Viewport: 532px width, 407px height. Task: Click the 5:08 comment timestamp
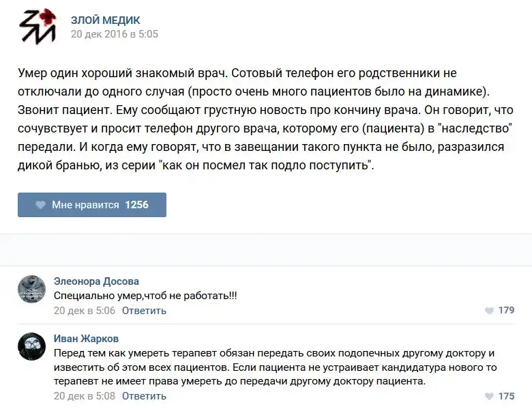click(84, 396)
